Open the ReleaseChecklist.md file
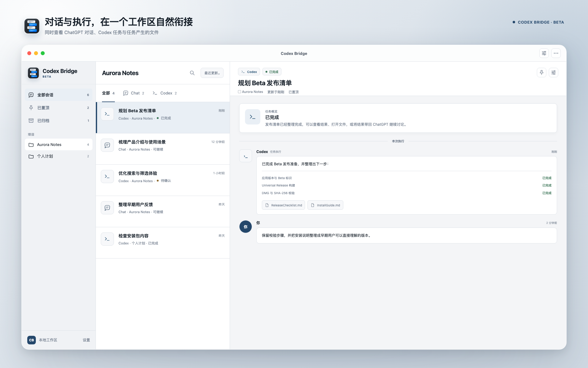The height and width of the screenshot is (368, 588). click(283, 205)
